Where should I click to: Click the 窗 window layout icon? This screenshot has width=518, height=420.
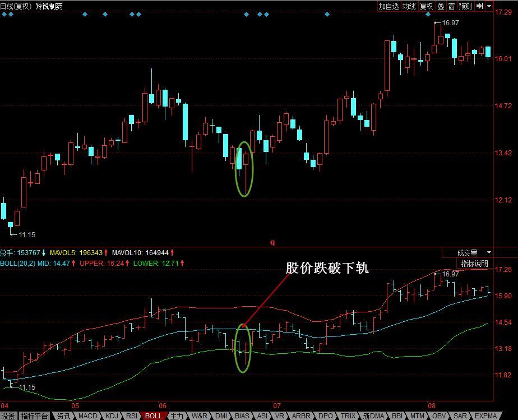coord(451,6)
